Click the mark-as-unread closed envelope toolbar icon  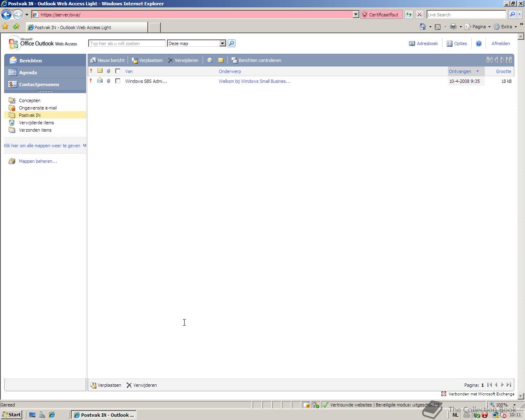[221, 60]
